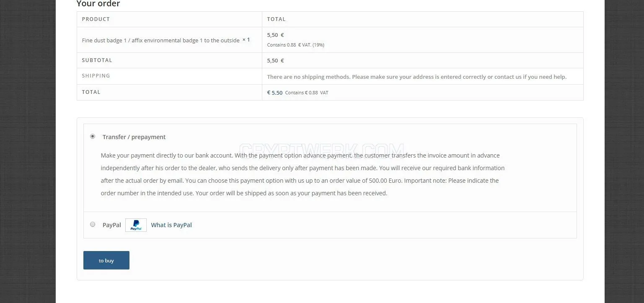This screenshot has width=644, height=303.
Task: Click the product quantity × 1 indicator
Action: click(246, 40)
